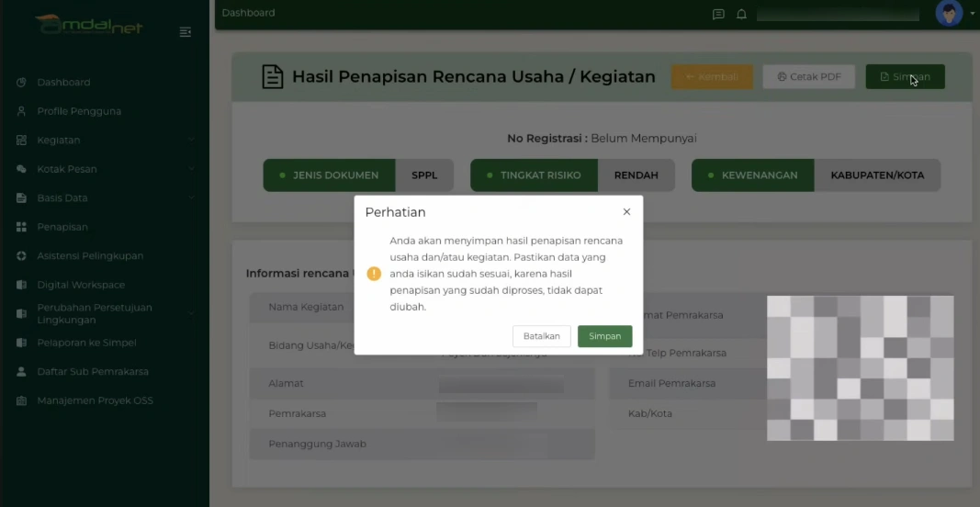
Task: Open Asistensi Pelingkupan in the sidebar
Action: 90,255
